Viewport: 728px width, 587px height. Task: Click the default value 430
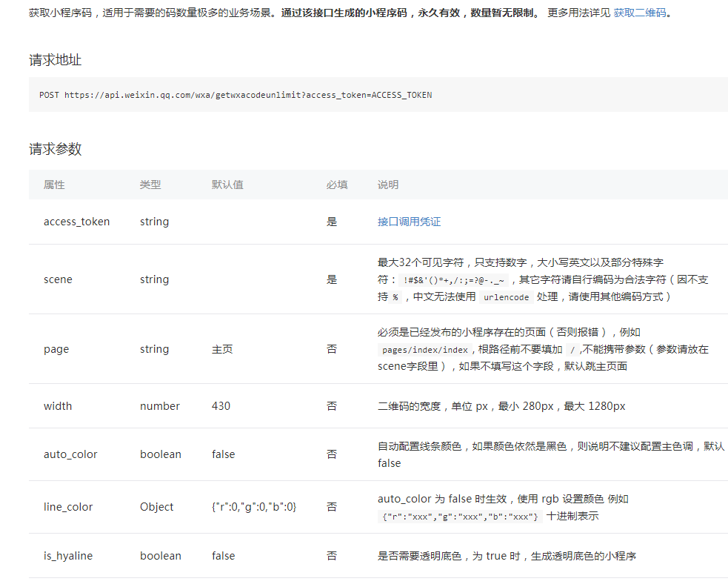coord(221,406)
